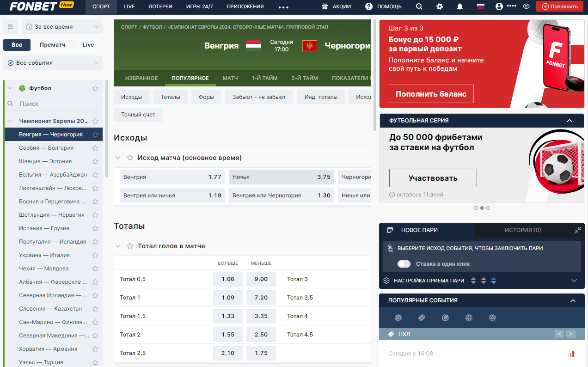The width and height of the screenshot is (588, 367).
Task: Open settings gear in the top bar
Action: coord(440,6)
